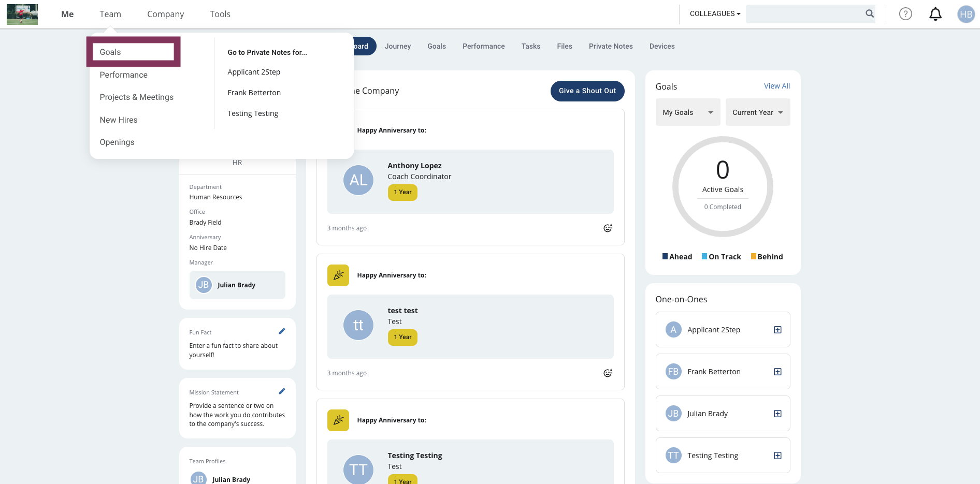Switch to the Performance tab
The image size is (980, 484).
(x=484, y=46)
